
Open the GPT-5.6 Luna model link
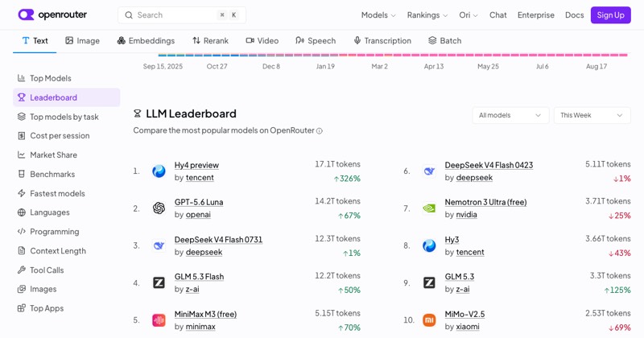pyautogui.click(x=199, y=202)
